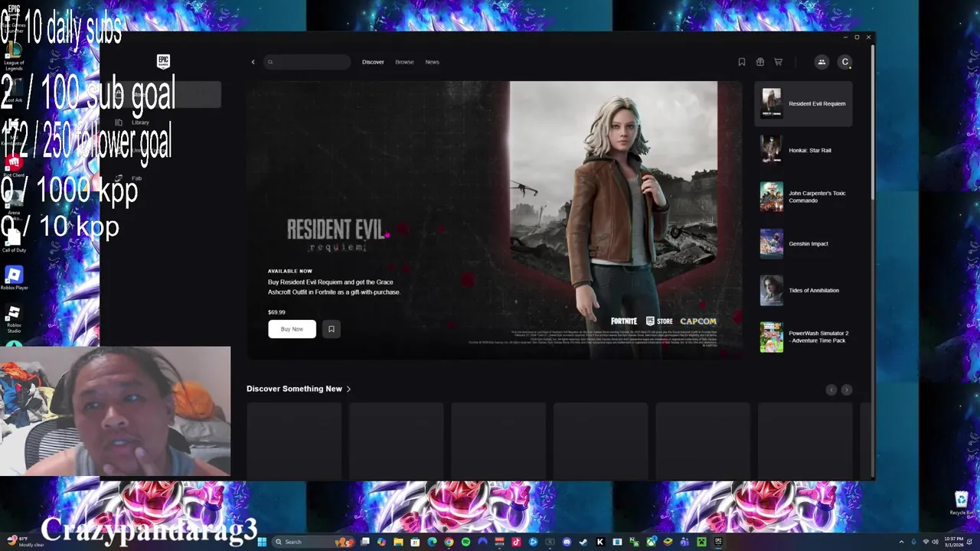Image resolution: width=980 pixels, height=551 pixels.
Task: Open Riot Client desktop shortcut
Action: pos(14,166)
